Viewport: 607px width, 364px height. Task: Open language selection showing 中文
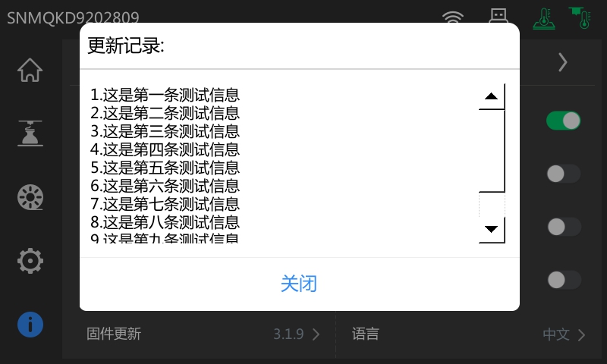(469, 334)
